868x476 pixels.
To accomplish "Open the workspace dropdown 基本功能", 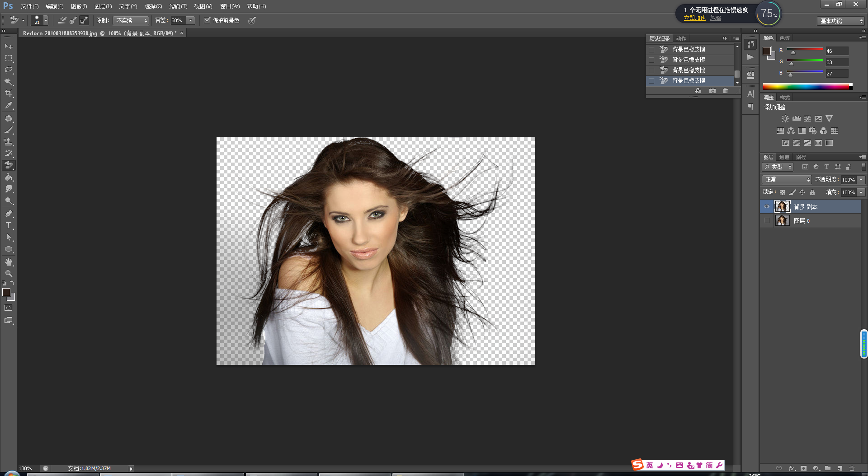I will 840,21.
